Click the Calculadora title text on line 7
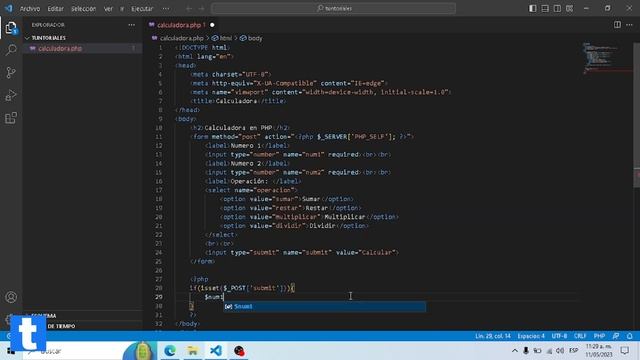Viewport: 640px width, 360px height. click(x=236, y=101)
